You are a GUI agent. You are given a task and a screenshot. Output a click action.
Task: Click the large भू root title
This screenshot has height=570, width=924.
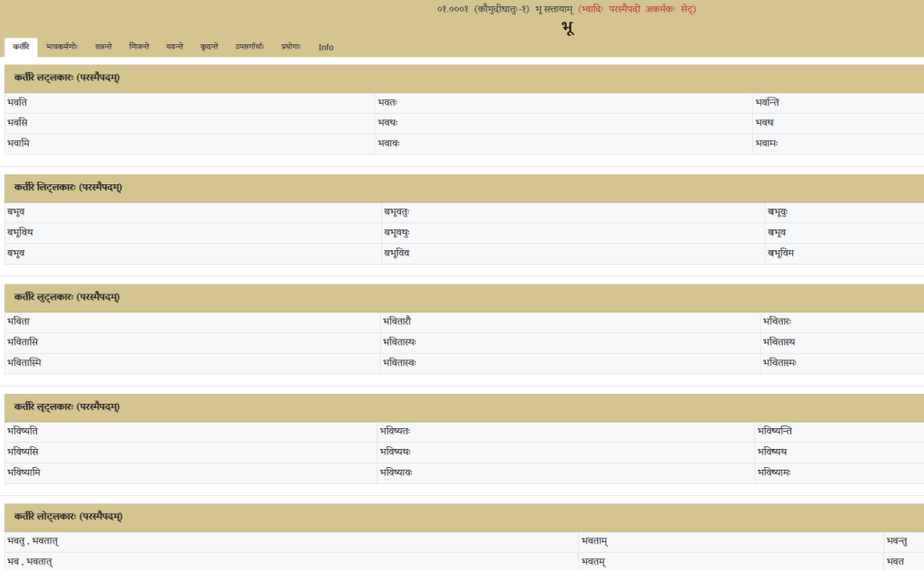[566, 28]
